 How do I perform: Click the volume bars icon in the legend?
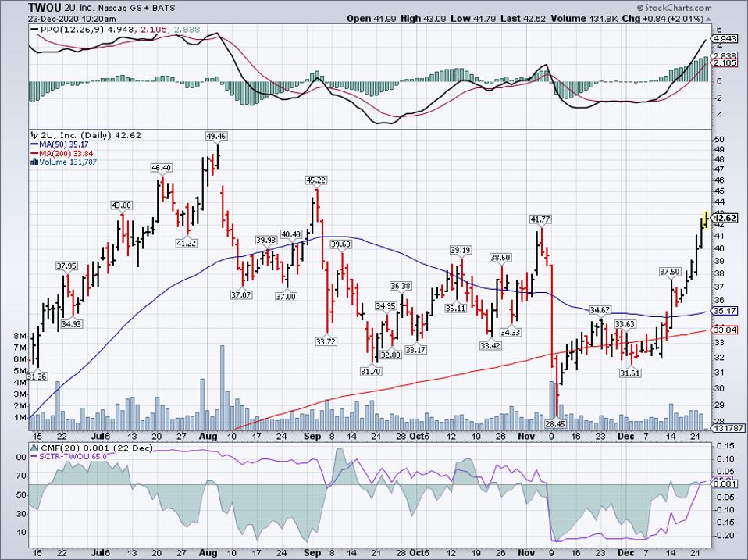point(34,162)
